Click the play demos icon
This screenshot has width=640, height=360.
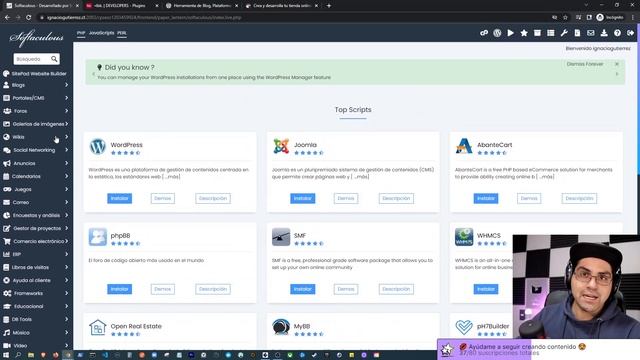511,33
